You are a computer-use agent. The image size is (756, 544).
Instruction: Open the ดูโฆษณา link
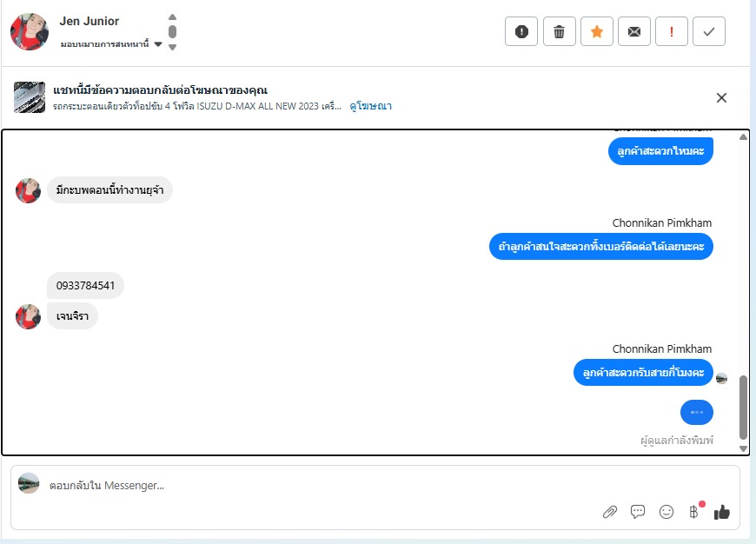[370, 106]
